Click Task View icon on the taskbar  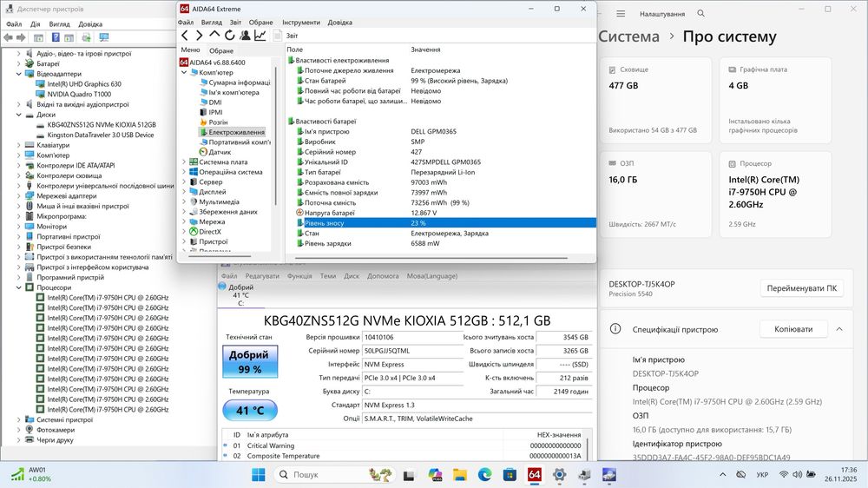point(409,475)
